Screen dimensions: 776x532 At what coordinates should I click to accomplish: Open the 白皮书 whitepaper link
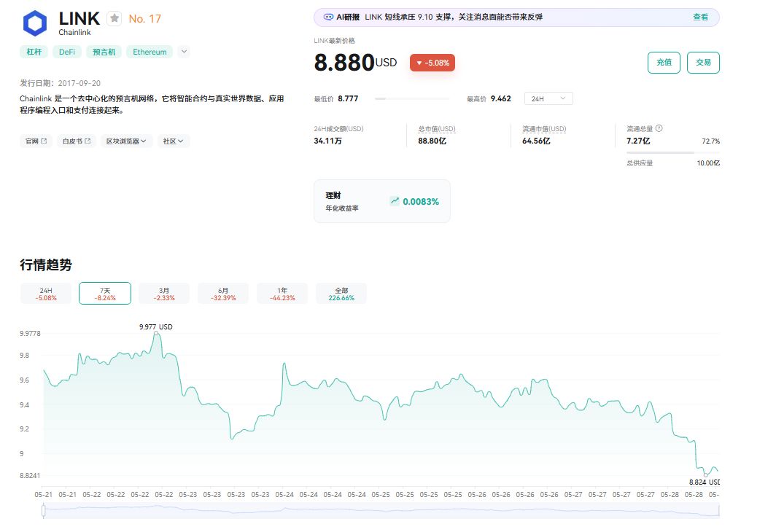[77, 141]
